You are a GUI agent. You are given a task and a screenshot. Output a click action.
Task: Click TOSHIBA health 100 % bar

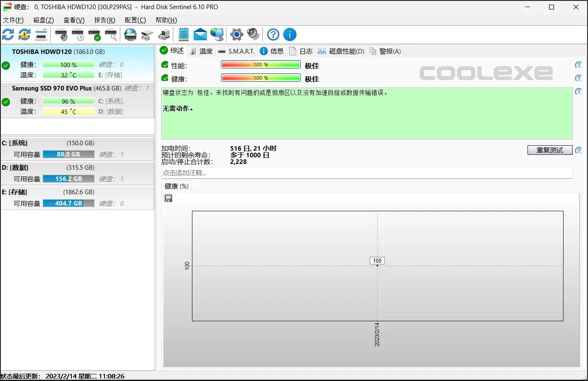click(x=68, y=65)
